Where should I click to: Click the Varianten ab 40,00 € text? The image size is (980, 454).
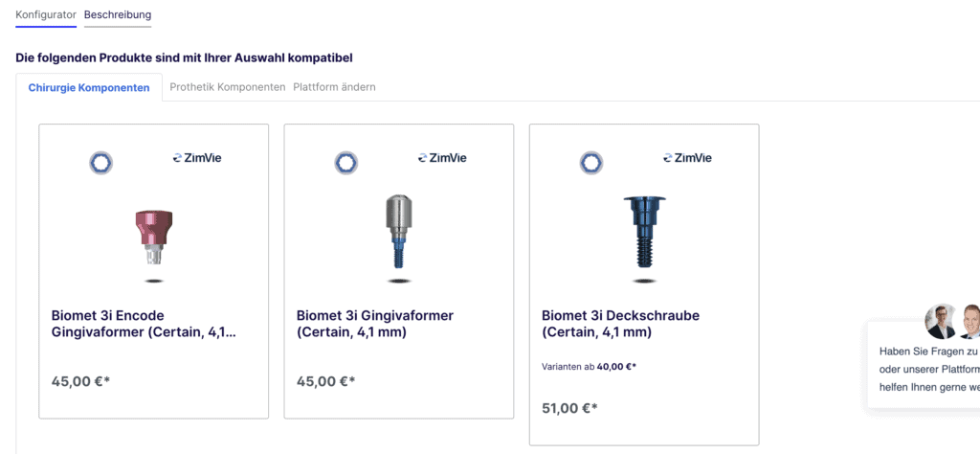pos(589,367)
